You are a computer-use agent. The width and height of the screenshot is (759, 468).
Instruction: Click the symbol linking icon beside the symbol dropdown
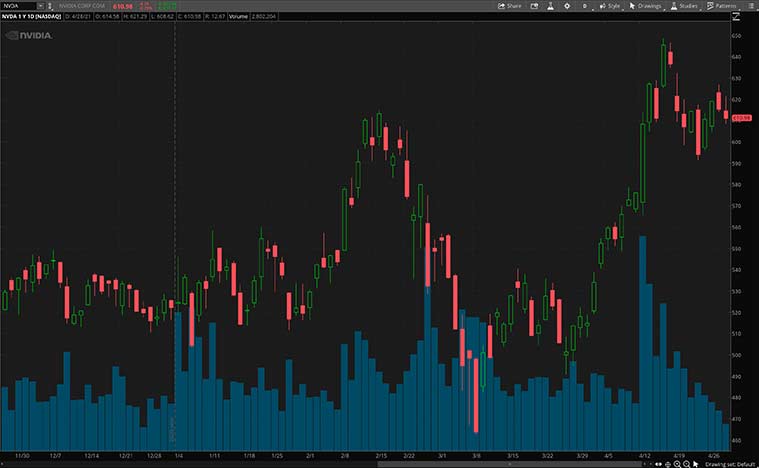pyautogui.click(x=50, y=6)
